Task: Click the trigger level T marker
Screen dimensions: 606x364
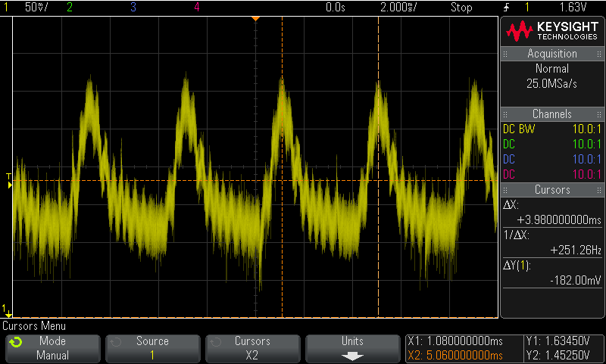Action: 8,180
